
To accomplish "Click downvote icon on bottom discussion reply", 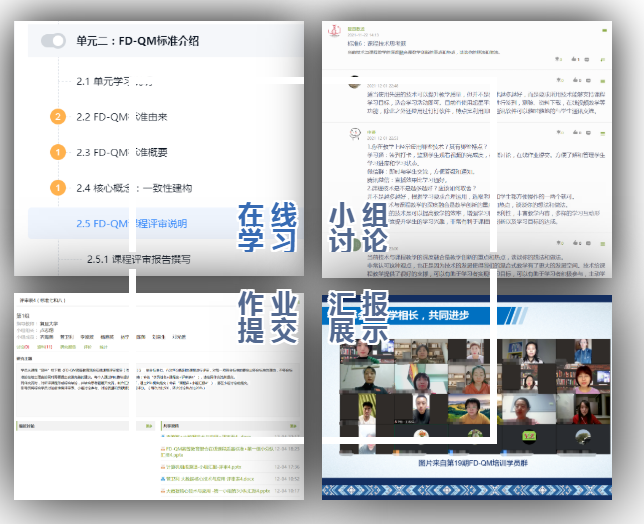I will click(x=560, y=243).
